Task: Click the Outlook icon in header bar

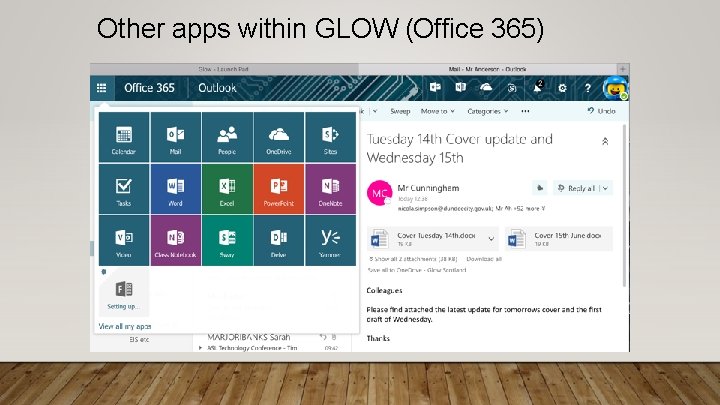Action: tap(435, 87)
